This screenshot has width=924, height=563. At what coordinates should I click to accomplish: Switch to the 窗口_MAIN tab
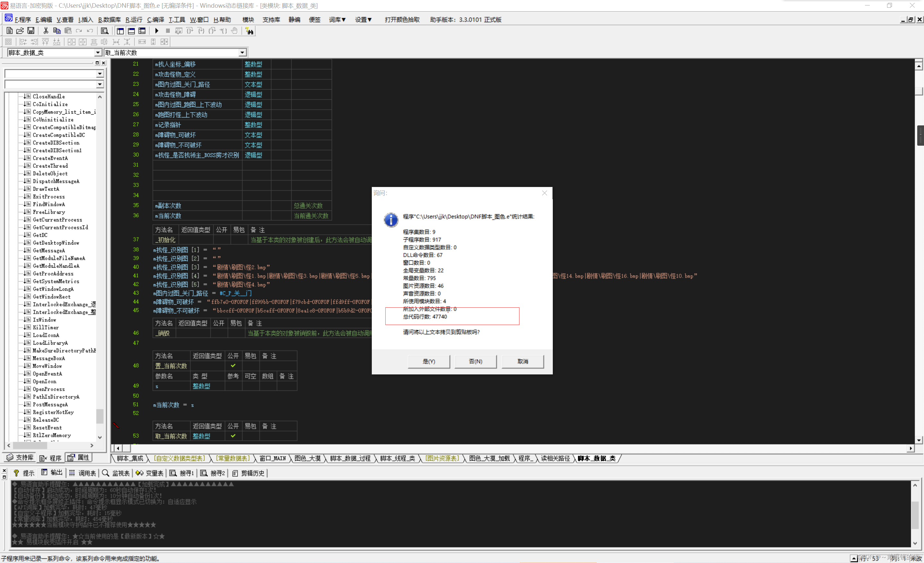pos(272,458)
